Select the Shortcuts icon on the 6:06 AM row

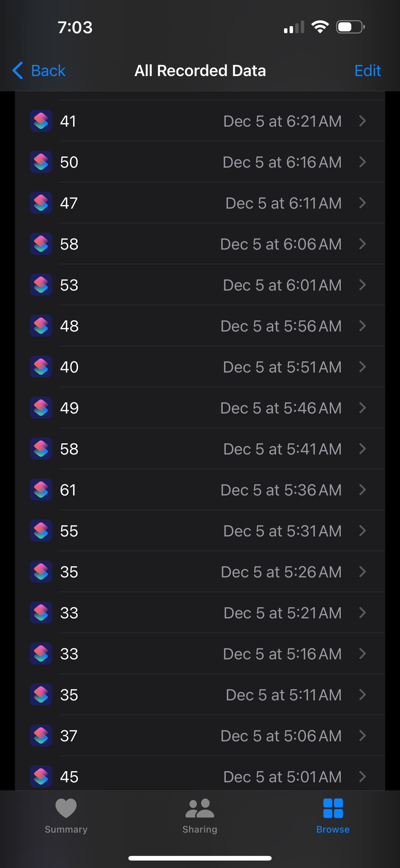point(41,244)
